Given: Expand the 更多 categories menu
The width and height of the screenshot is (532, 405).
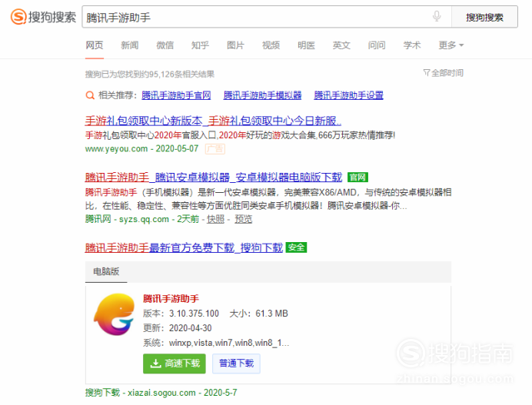Looking at the screenshot, I should click(451, 45).
